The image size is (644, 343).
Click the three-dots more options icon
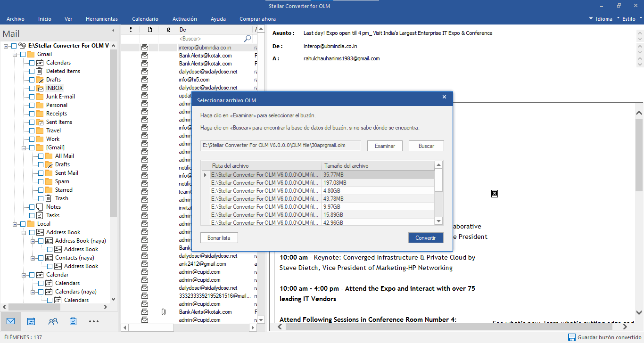coord(94,321)
